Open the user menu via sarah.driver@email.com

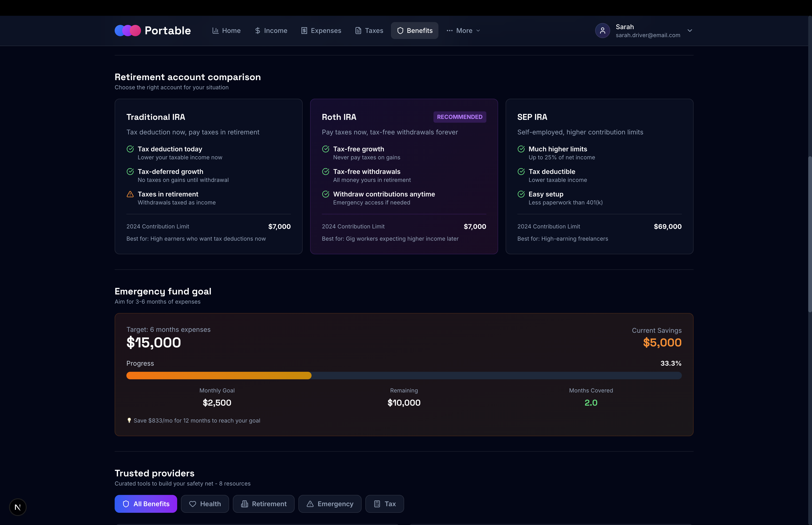coord(648,35)
